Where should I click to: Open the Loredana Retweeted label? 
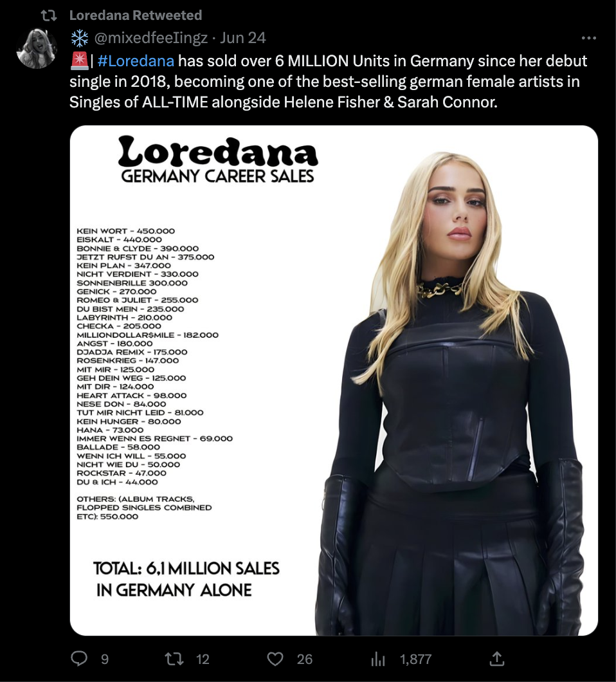136,15
